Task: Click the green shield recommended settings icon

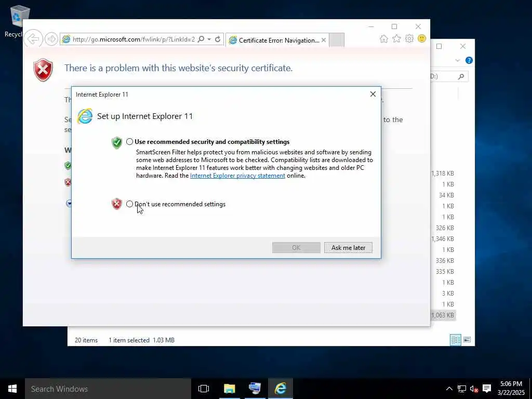Action: pos(117,142)
